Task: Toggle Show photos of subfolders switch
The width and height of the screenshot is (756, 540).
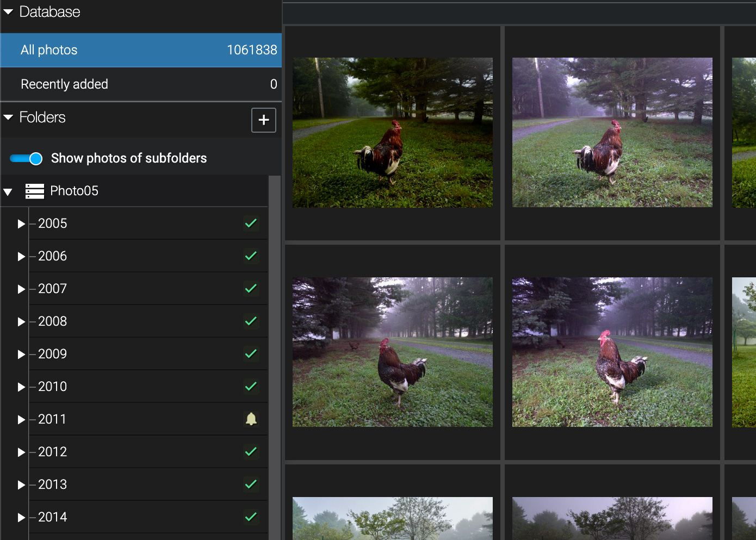Action: 26,158
